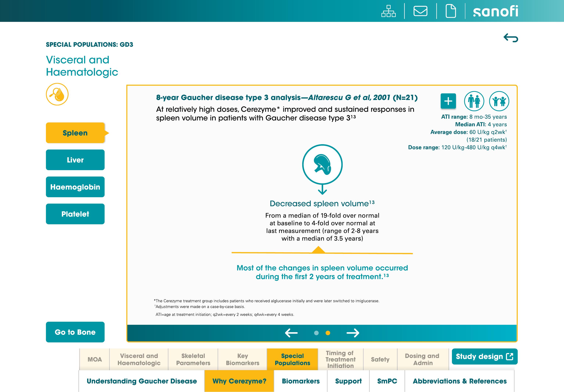This screenshot has height=392, width=564.
Task: Click the Decreased spleen volume heading
Action: [322, 203]
